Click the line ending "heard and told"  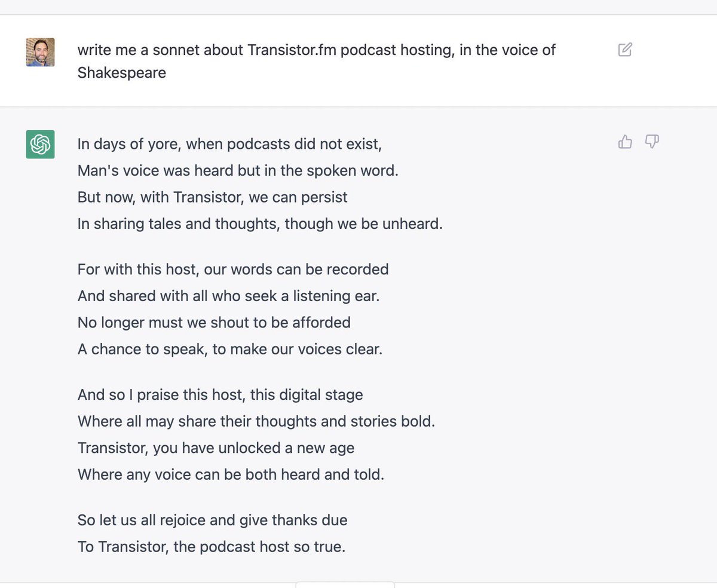[x=231, y=474]
